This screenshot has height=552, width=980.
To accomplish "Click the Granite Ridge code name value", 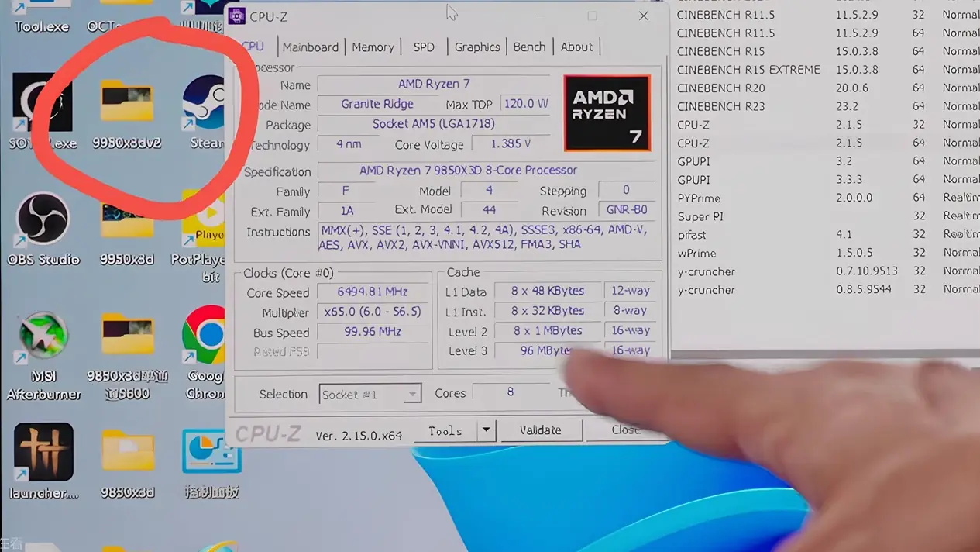I will click(x=377, y=104).
